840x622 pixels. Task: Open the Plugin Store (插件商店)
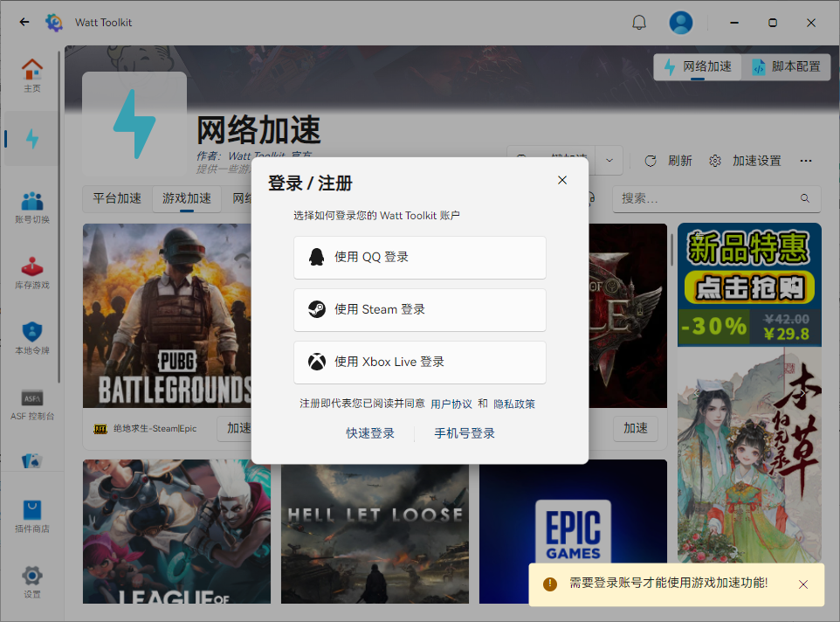point(32,515)
